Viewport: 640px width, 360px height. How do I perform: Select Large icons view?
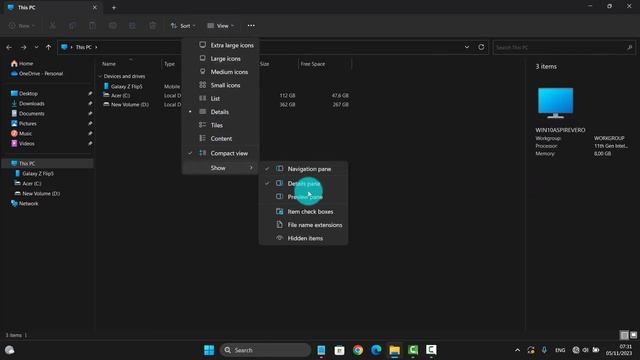(x=221, y=59)
